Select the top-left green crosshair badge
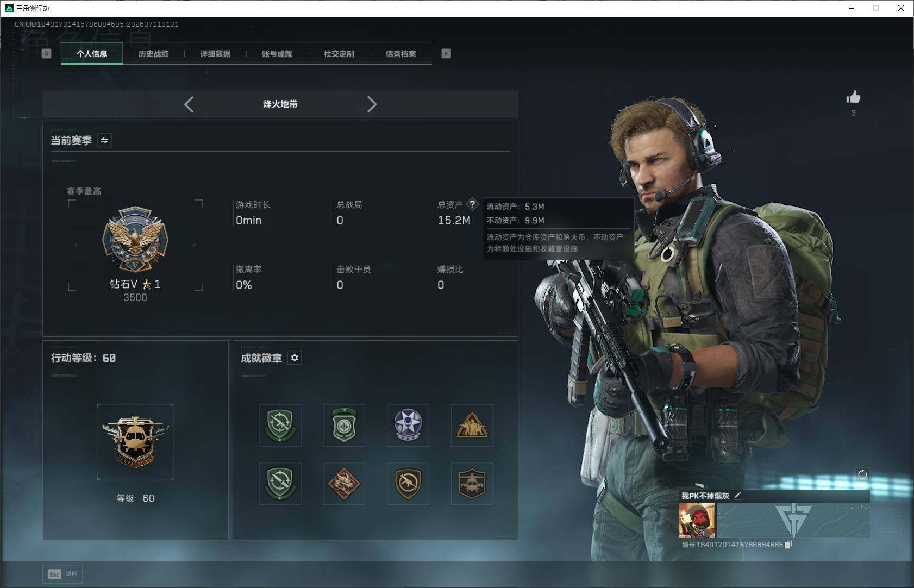The height and width of the screenshot is (588, 914). click(x=280, y=425)
